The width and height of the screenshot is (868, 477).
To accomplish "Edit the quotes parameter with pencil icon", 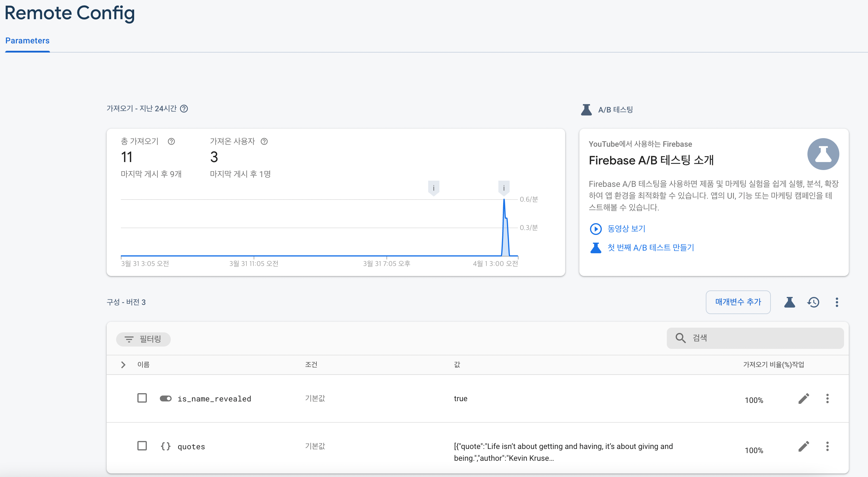I will (804, 446).
